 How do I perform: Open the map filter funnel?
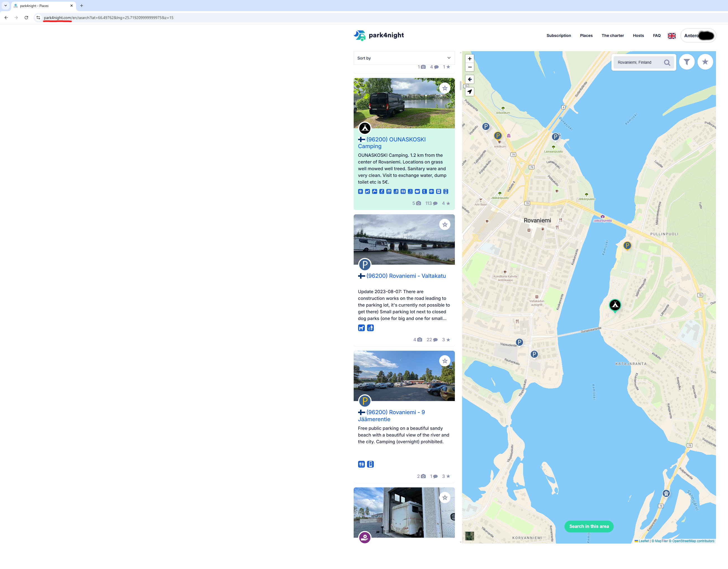click(686, 62)
